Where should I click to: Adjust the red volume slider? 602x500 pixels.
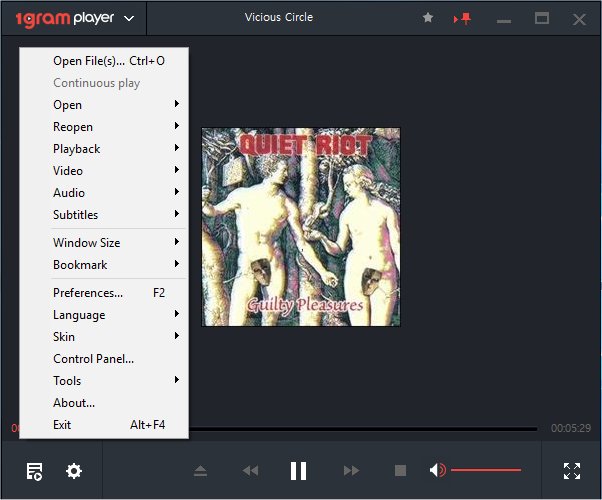[486, 470]
